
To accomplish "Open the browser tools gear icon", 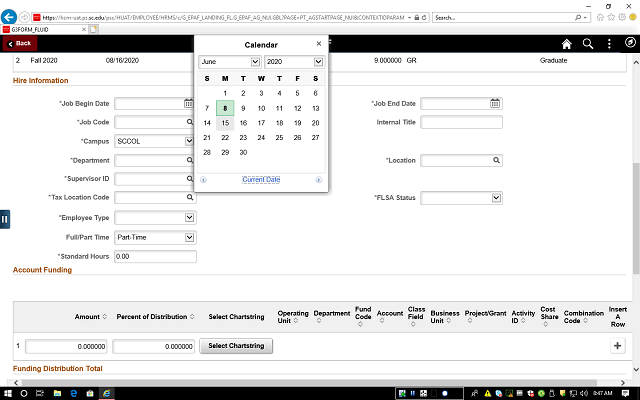I will 622,17.
